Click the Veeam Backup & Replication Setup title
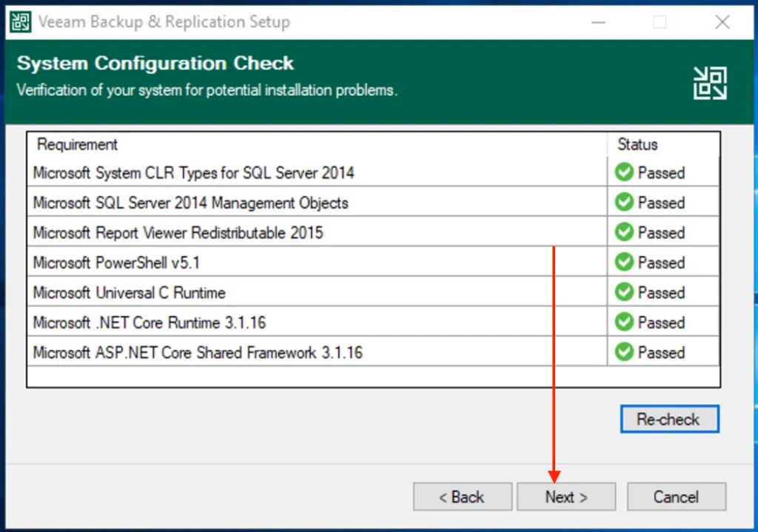 pos(164,21)
